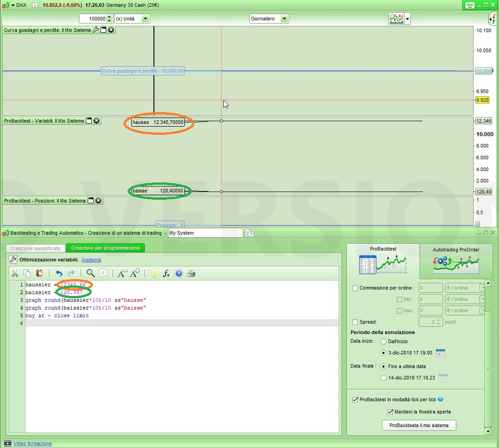The width and height of the screenshot is (499, 448).
Task: Select the Dall'inizio radio option
Action: (384, 341)
